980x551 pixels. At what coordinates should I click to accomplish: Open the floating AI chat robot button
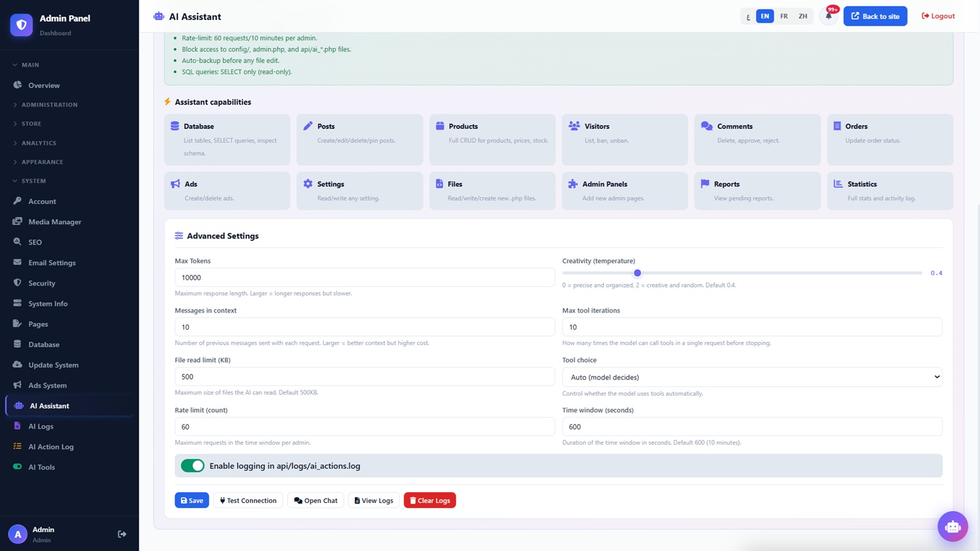click(953, 527)
